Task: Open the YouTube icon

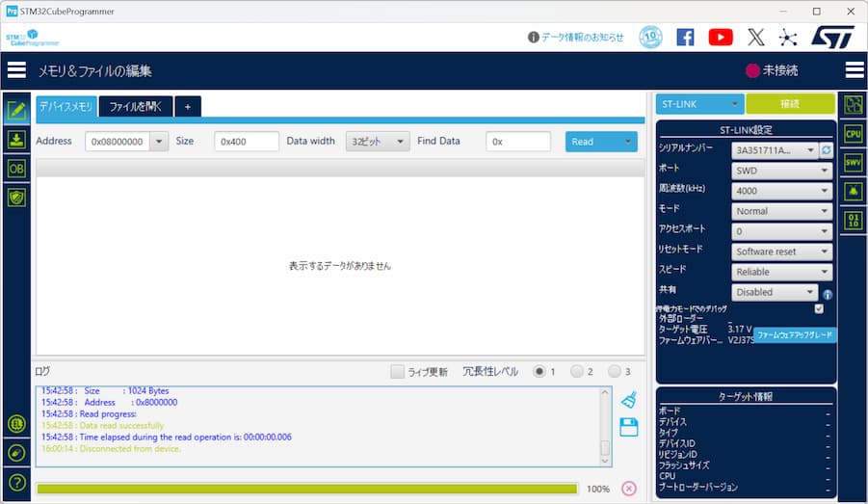Action: point(721,38)
